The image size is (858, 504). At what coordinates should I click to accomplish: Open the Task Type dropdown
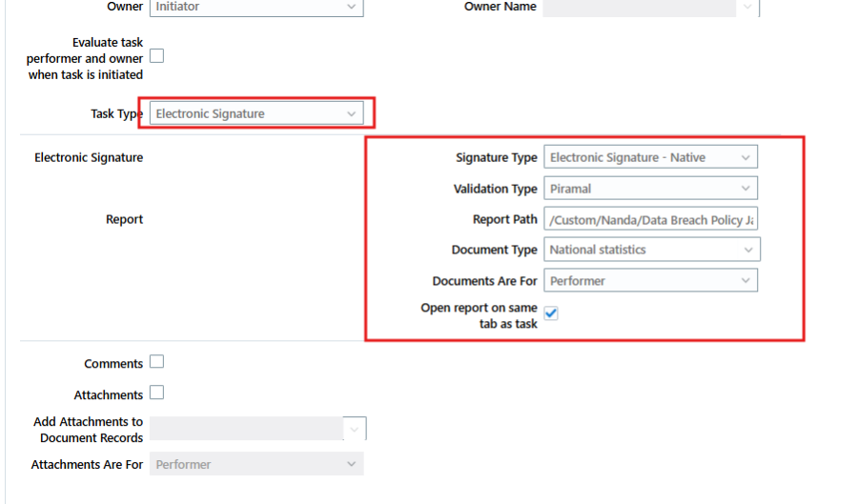coord(256,113)
